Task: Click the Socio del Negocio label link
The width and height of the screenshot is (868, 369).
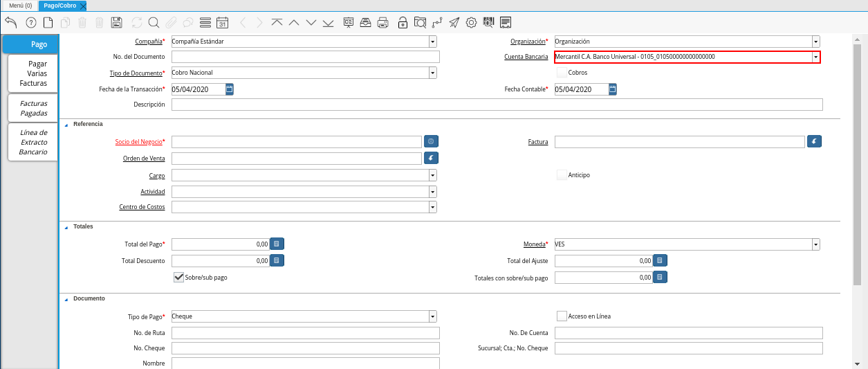Action: [138, 142]
